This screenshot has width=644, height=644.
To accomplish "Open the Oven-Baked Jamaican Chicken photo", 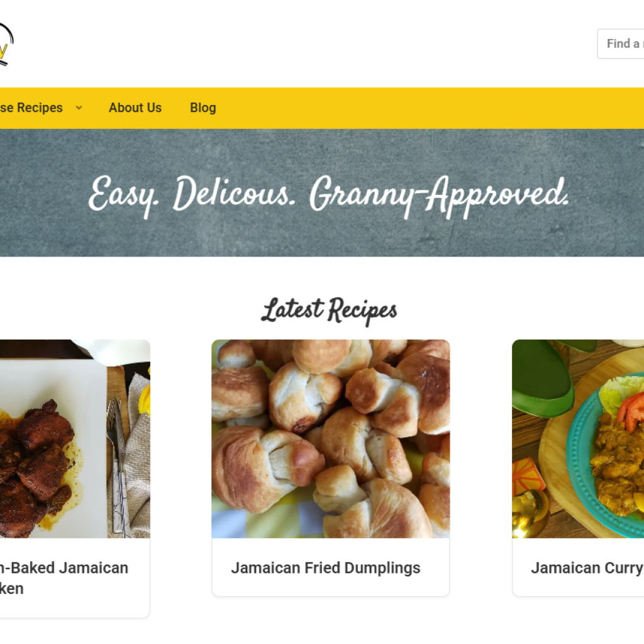I will (75, 438).
